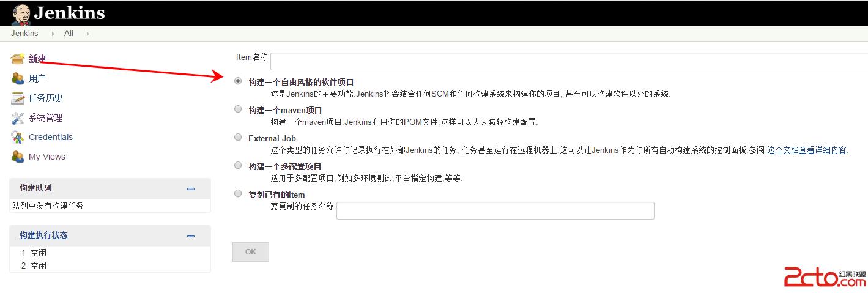Click the My Views people icon
Viewport: 868px width, 293px height.
pyautogui.click(x=18, y=157)
